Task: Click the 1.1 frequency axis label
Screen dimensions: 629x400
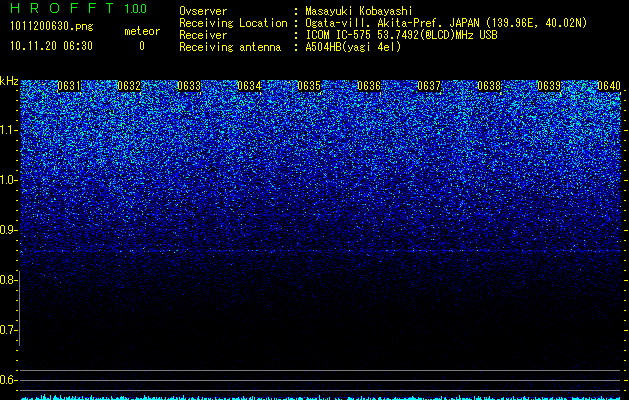Action: (x=8, y=130)
